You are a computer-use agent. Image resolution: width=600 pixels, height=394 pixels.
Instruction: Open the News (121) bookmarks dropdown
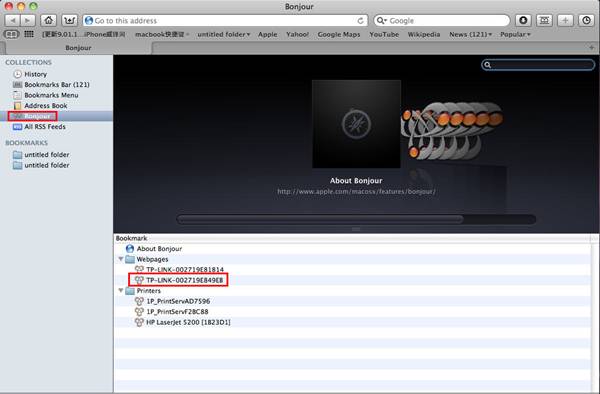click(471, 34)
